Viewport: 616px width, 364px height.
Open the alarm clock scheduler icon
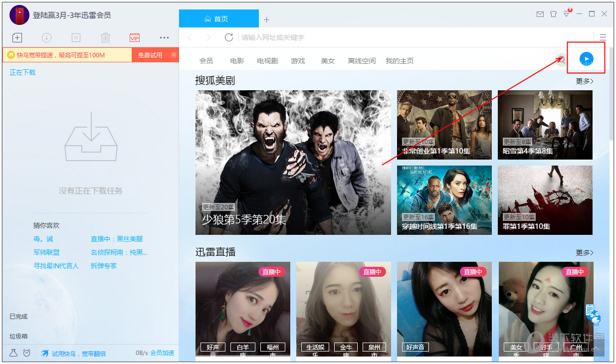click(27, 353)
